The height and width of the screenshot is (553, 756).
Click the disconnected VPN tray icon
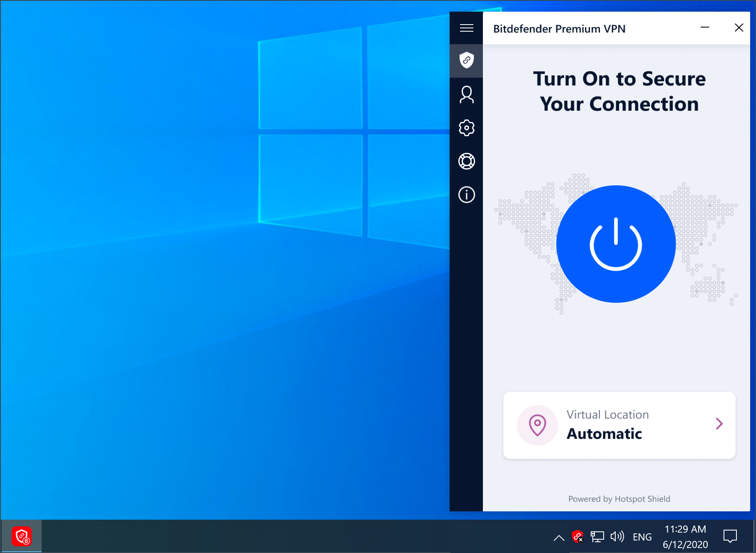(x=578, y=537)
